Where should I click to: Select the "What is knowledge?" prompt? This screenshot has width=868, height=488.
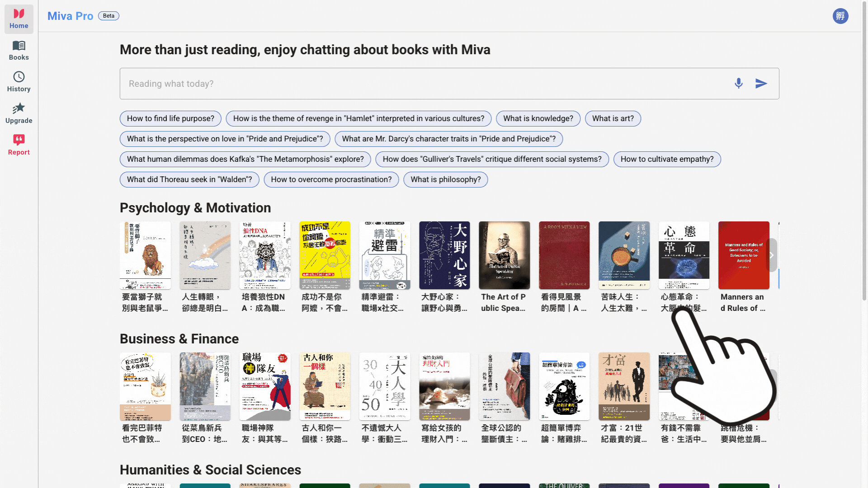click(x=538, y=118)
